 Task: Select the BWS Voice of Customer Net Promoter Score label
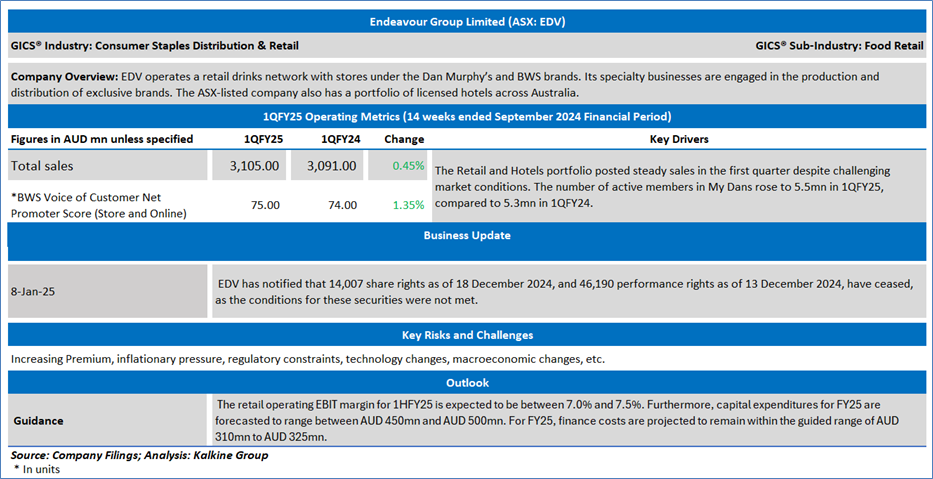pos(98,205)
